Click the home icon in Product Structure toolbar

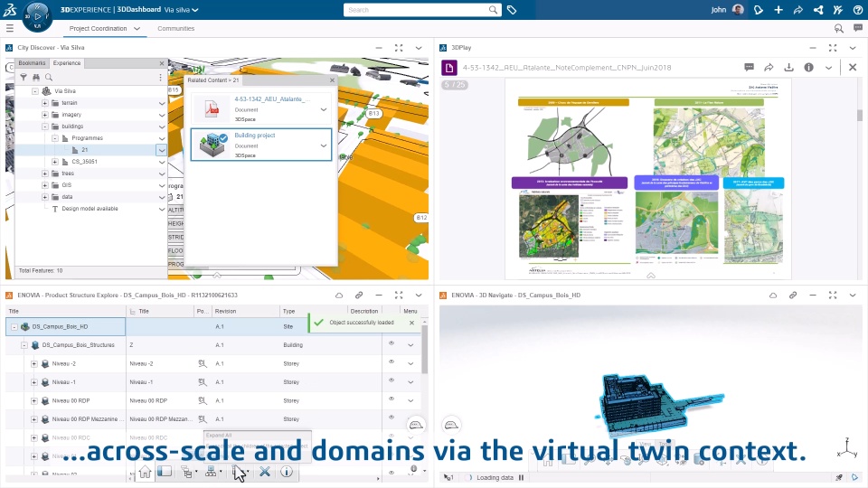[x=145, y=472]
